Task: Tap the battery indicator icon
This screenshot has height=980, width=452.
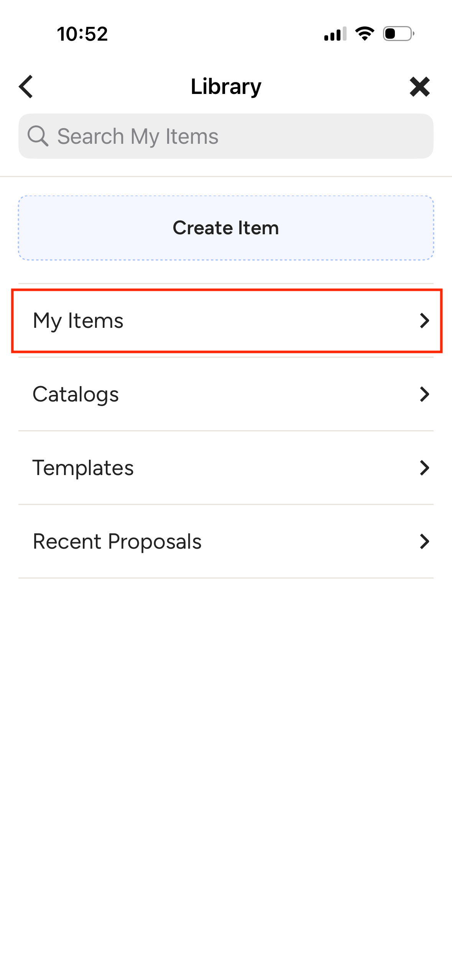Action: coord(398,34)
